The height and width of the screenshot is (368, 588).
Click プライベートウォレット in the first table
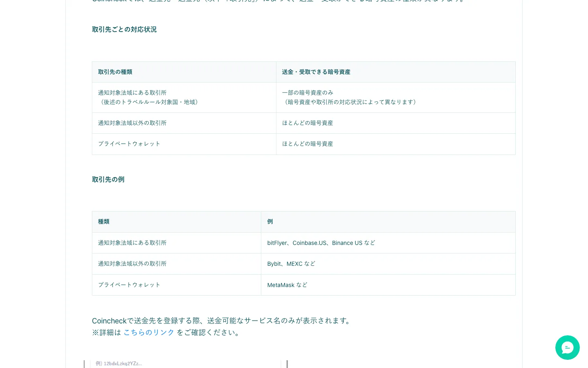click(129, 144)
